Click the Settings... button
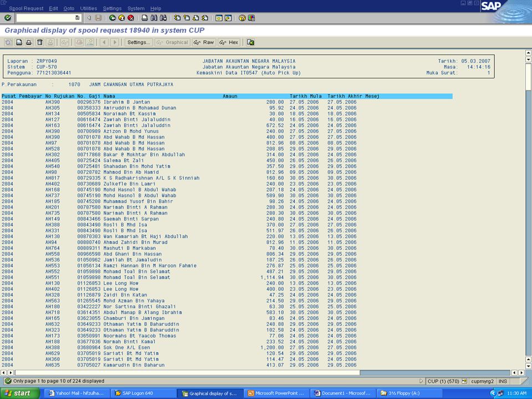The width and height of the screenshot is (532, 399). pyautogui.click(x=138, y=43)
